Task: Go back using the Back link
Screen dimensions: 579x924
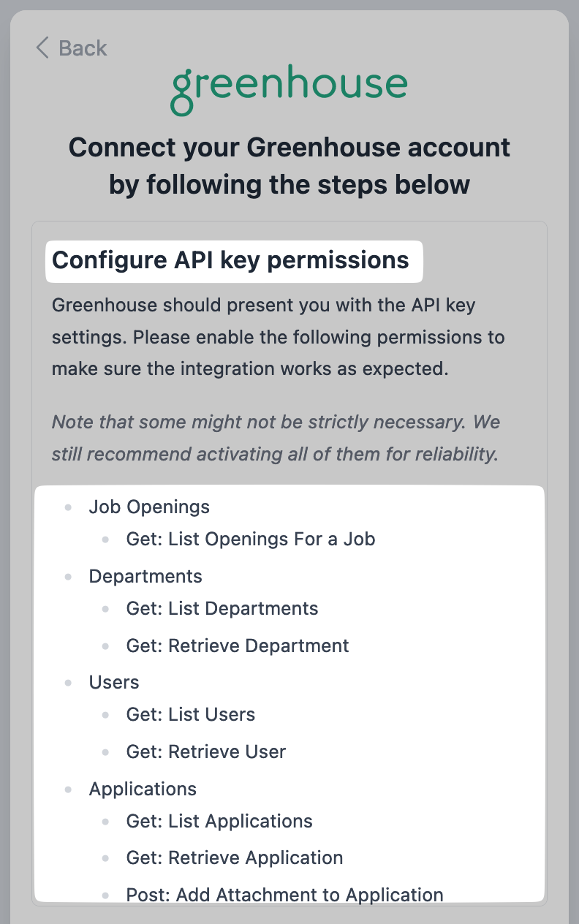Action: pyautogui.click(x=71, y=48)
